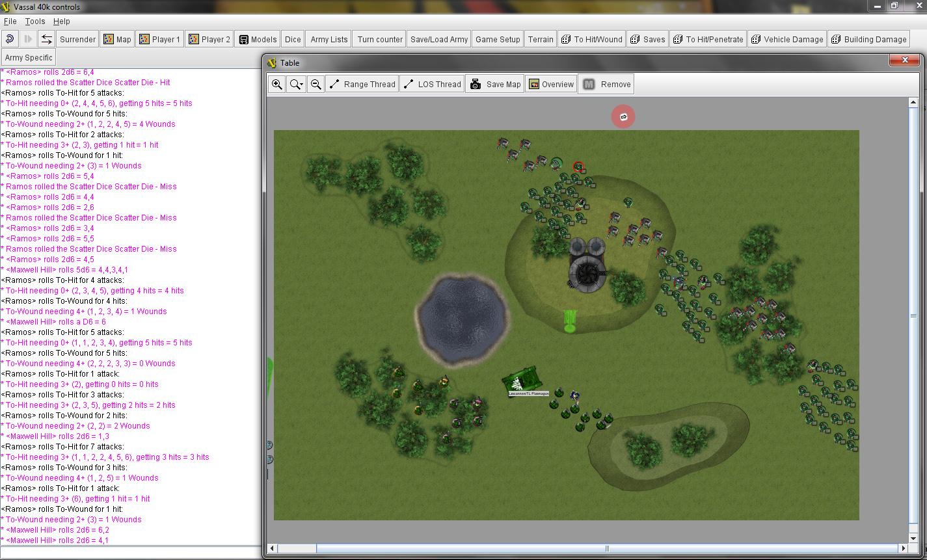Click the Table window title icon
Screen dimensions: 927x560
pos(272,63)
